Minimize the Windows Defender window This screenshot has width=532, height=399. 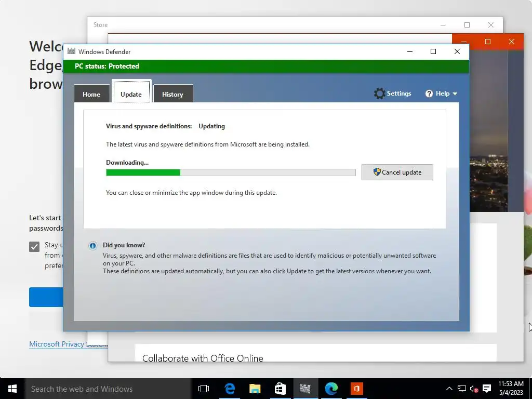(410, 51)
